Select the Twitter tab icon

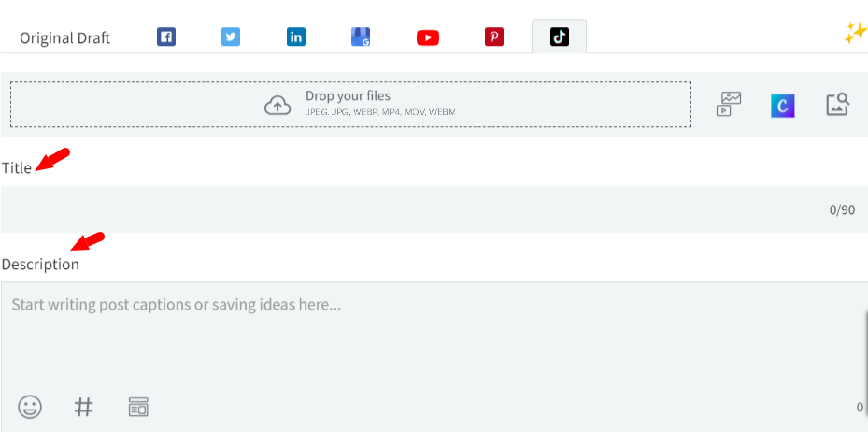[x=231, y=37]
